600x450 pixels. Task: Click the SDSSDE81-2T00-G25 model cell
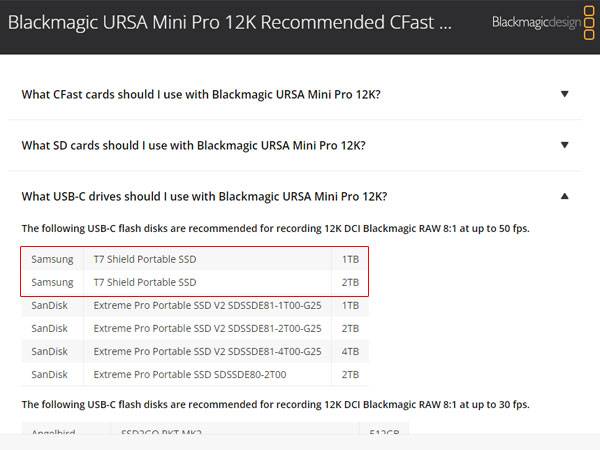coord(207,328)
